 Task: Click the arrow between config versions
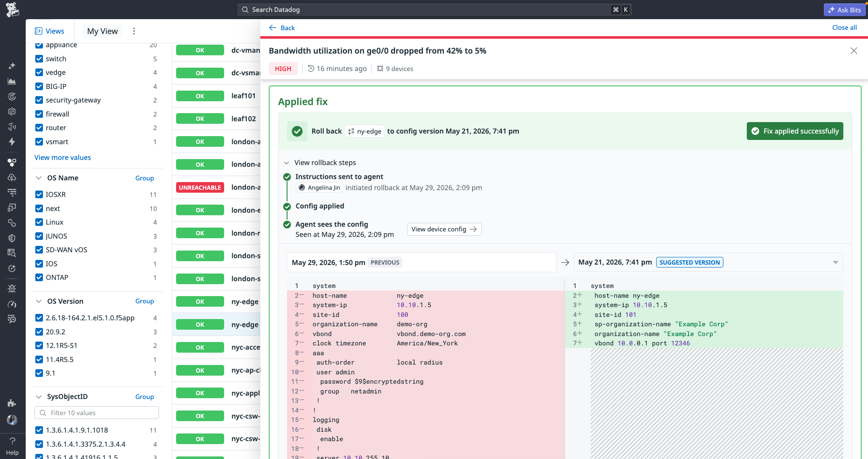[x=565, y=262]
